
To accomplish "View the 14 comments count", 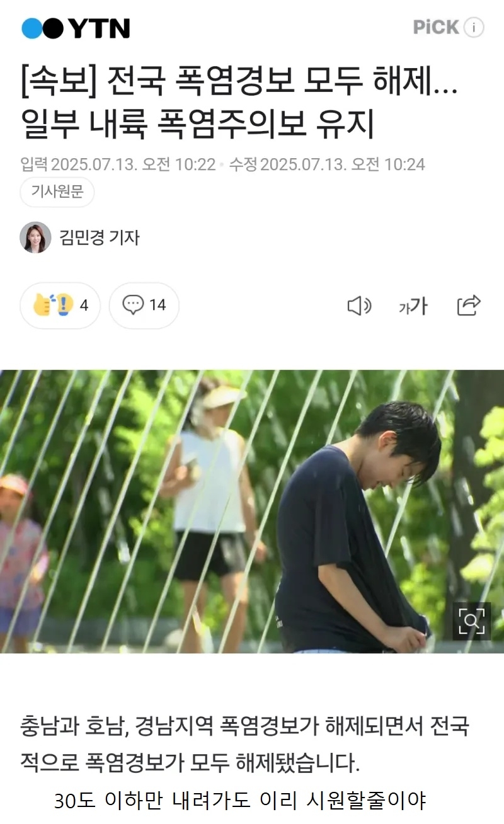I will 157,306.
